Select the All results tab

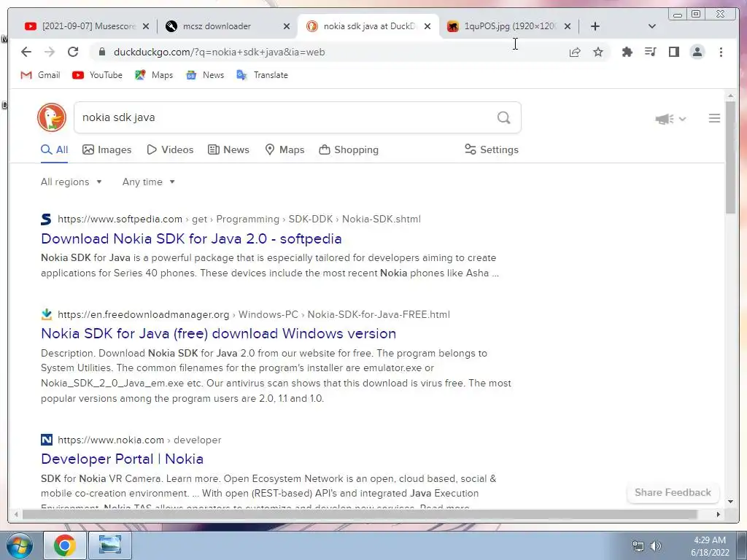tap(54, 149)
